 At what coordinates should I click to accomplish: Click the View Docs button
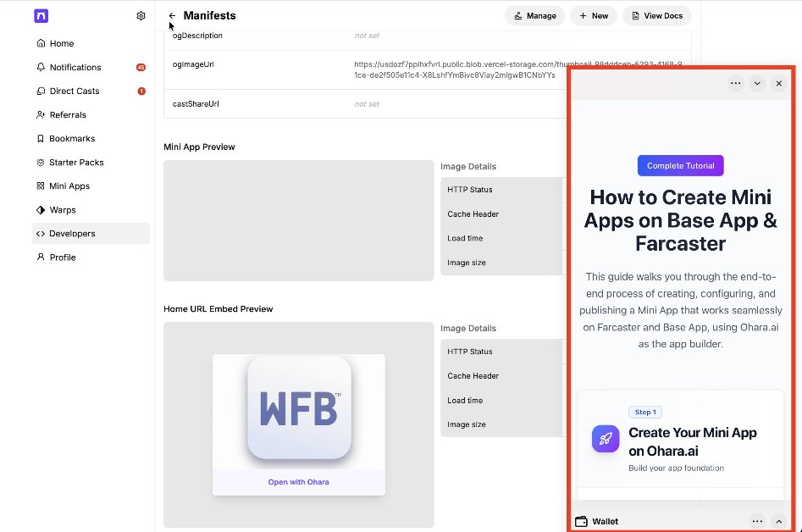pyautogui.click(x=656, y=16)
